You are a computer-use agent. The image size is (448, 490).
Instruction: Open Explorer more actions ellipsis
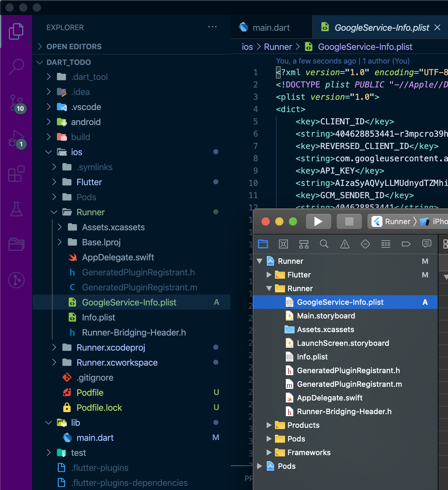[212, 27]
